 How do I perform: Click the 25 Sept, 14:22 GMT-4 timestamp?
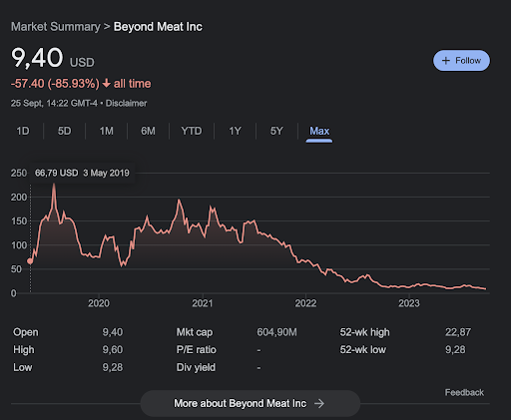coord(54,104)
